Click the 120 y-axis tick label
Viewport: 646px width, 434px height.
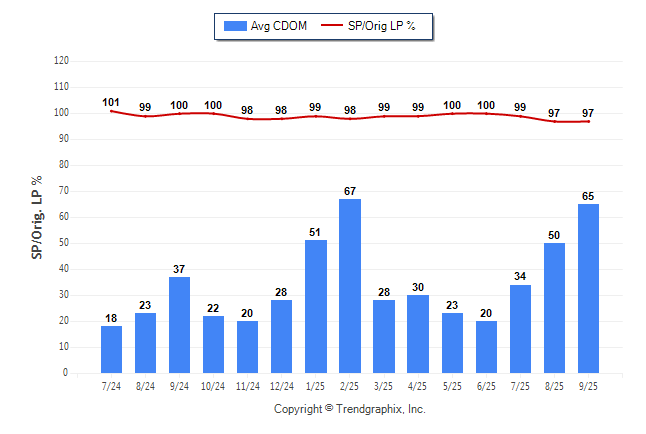point(61,60)
